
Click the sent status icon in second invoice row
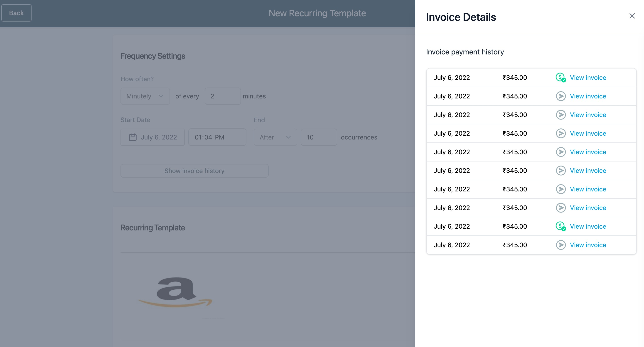560,96
